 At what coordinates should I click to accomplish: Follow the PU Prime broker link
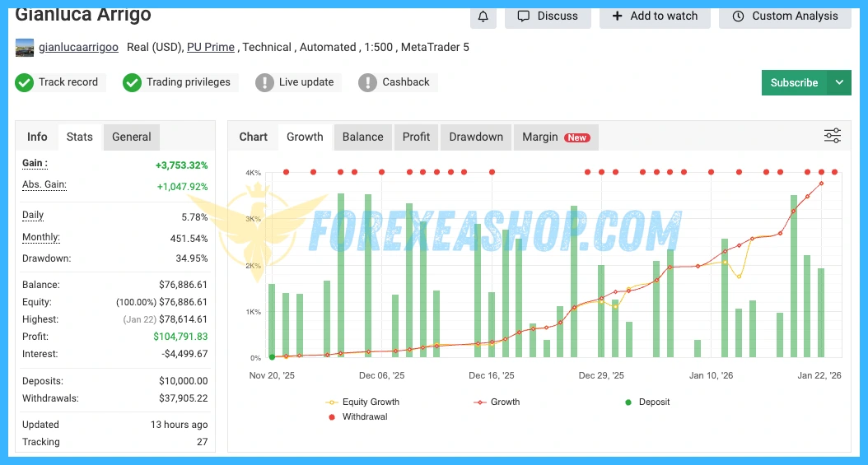(211, 48)
